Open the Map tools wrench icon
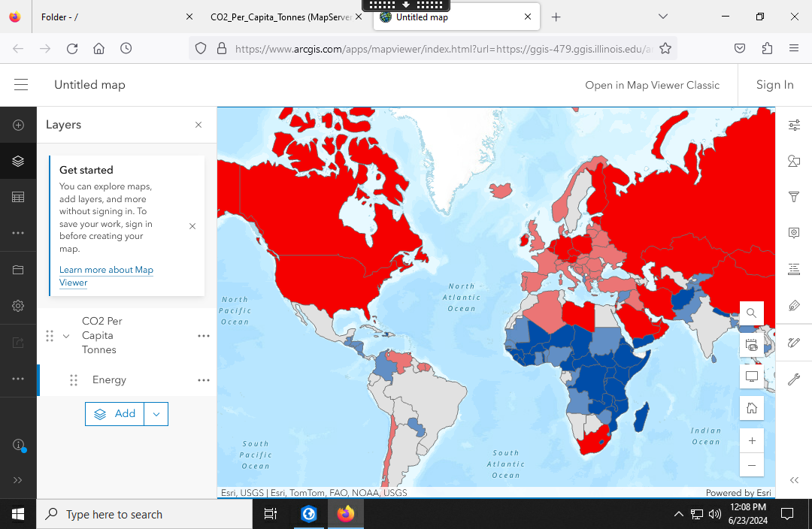The image size is (812, 529). click(793, 379)
